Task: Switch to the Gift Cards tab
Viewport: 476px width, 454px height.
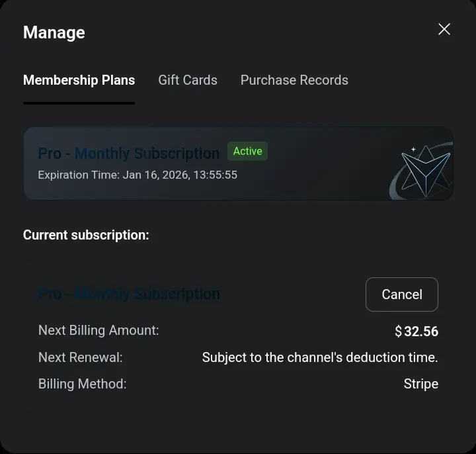Action: click(188, 80)
